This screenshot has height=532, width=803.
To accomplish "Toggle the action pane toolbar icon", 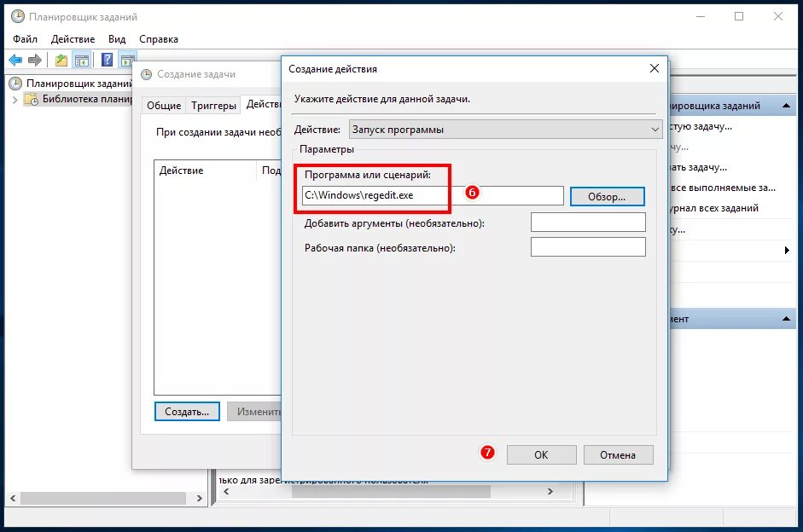I will point(127,61).
